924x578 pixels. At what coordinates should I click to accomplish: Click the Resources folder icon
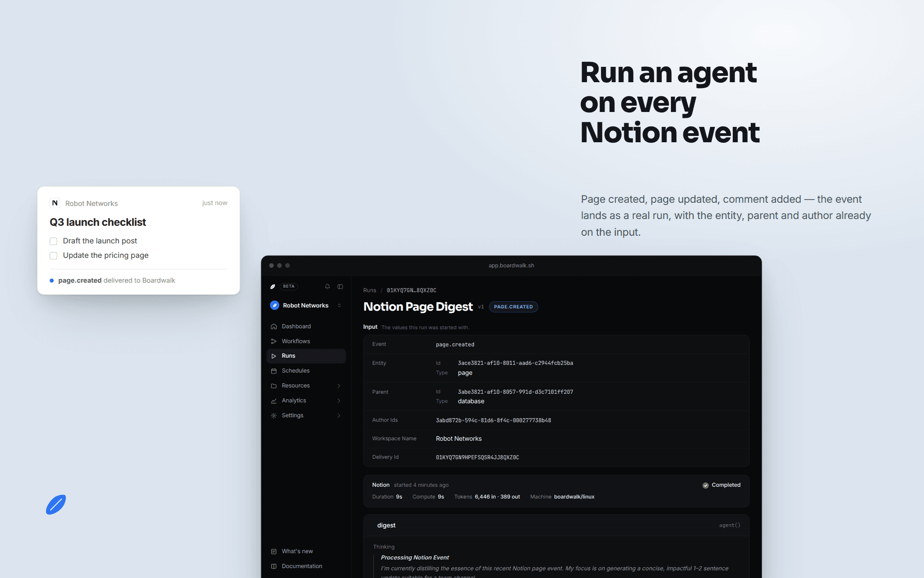click(274, 386)
